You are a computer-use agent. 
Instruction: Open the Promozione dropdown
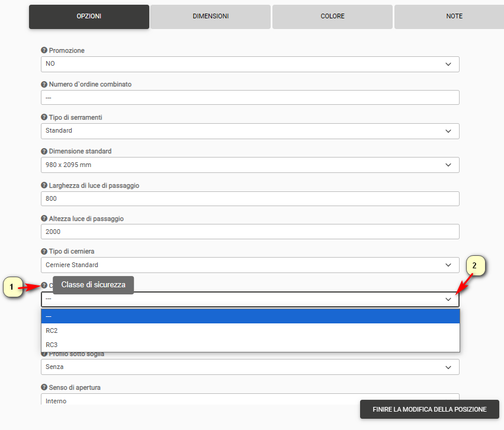tap(250, 64)
